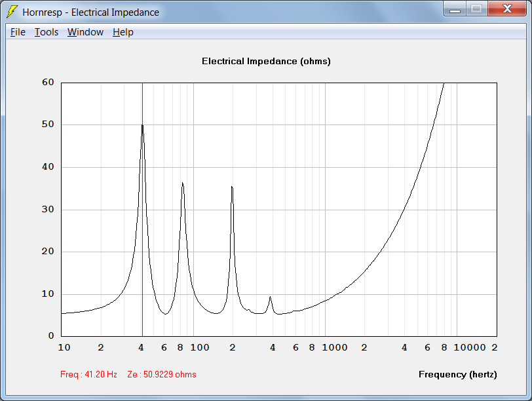Open the Tools menu
This screenshot has height=401, width=532.
47,32
